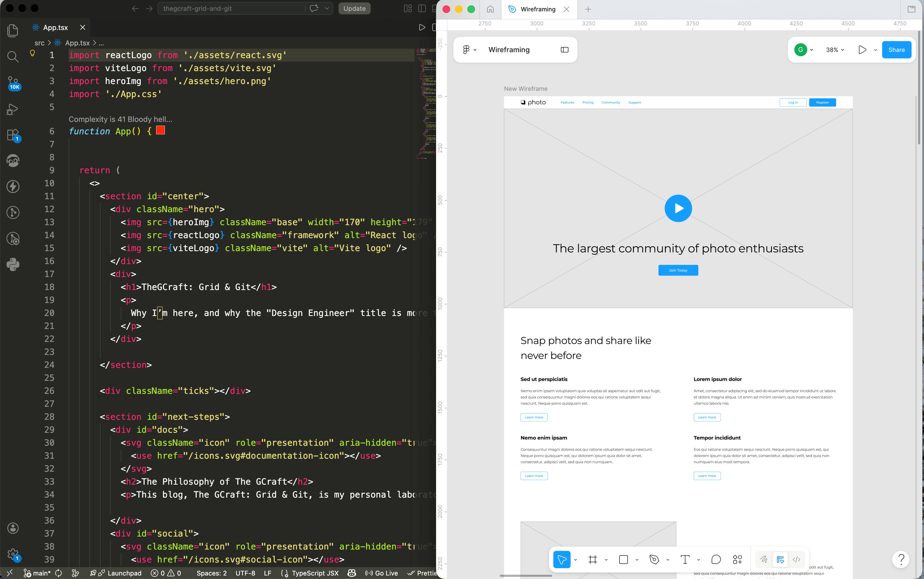Close the Wireframing Figma tab

pos(567,9)
